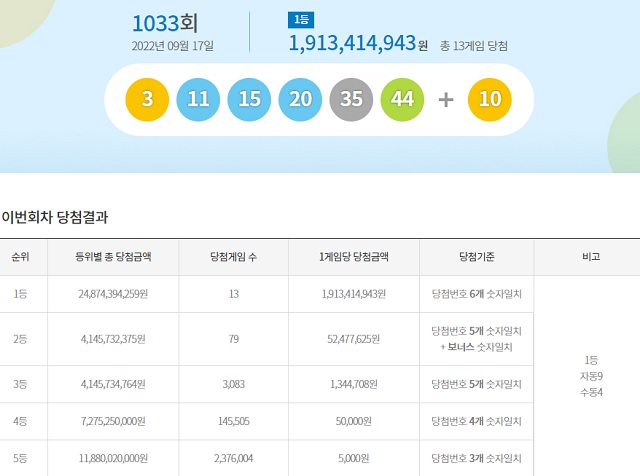
Task: Click the blue lottery ball number 11
Action: click(x=198, y=100)
